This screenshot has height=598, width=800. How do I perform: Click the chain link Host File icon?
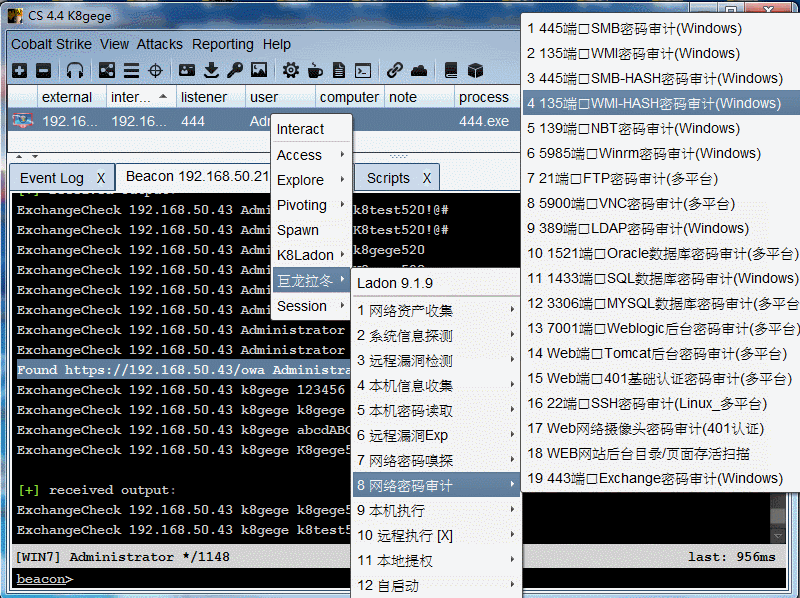(x=395, y=70)
